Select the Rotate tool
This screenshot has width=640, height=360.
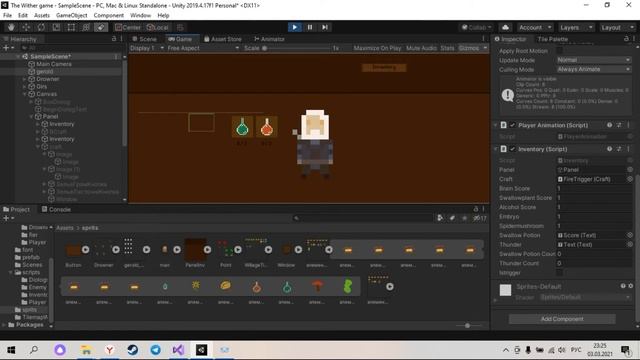(41, 27)
